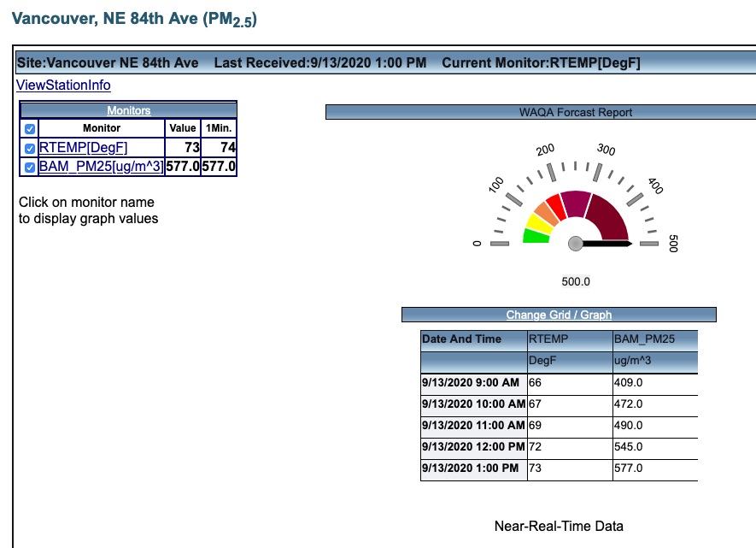Click the 409.0 PM2.5 value cell
The width and height of the screenshot is (756, 548).
655,384
